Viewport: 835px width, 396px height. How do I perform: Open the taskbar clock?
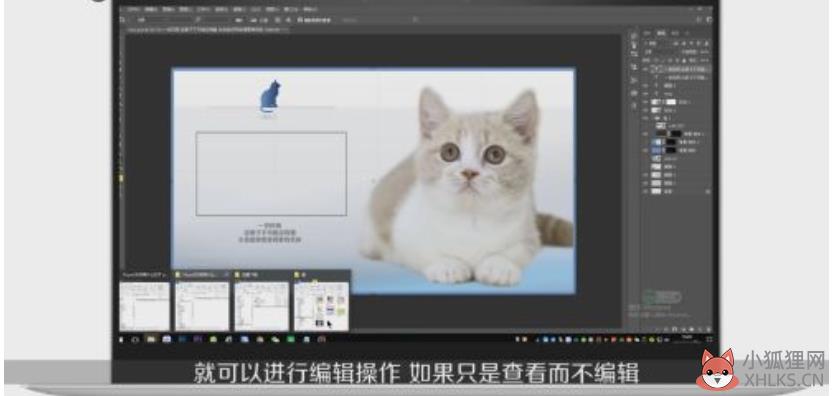[687, 339]
